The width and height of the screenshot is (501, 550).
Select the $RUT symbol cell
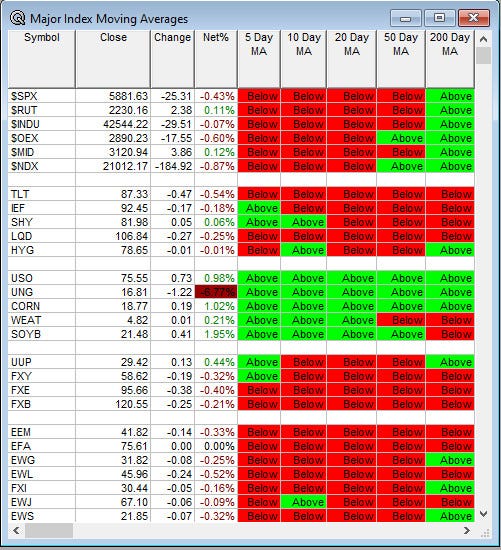pyautogui.click(x=42, y=110)
